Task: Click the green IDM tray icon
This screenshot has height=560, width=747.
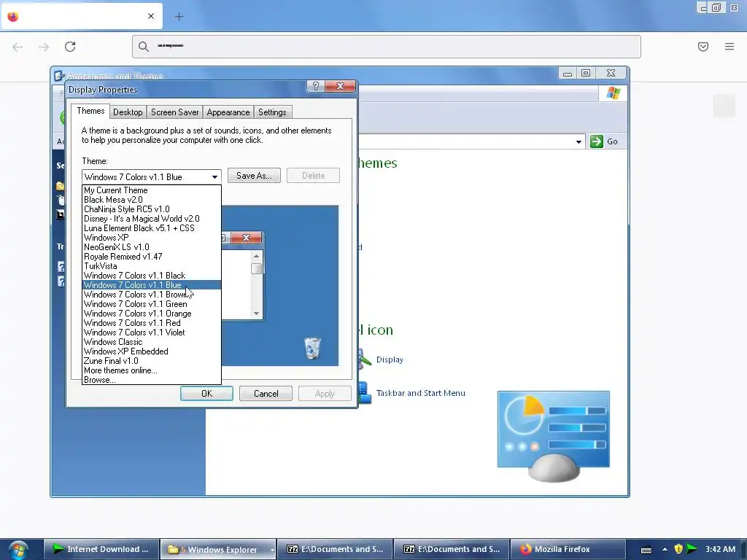Action: click(692, 550)
